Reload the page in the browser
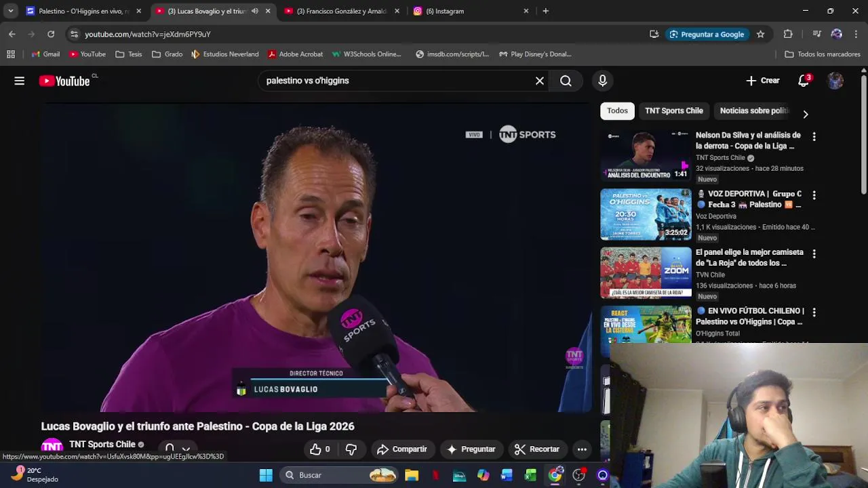Viewport: 868px width, 488px height. (51, 34)
